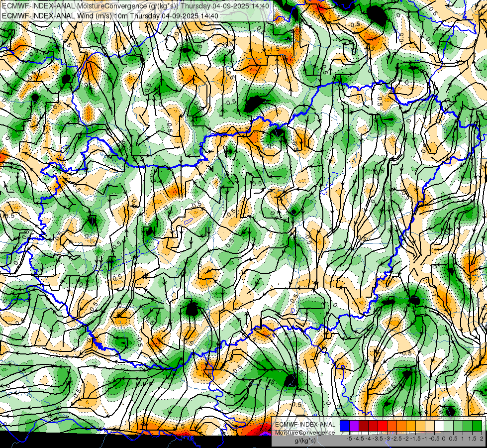Click the bright red legend swatch at -3
This screenshot has height=448, width=487.
[383, 426]
